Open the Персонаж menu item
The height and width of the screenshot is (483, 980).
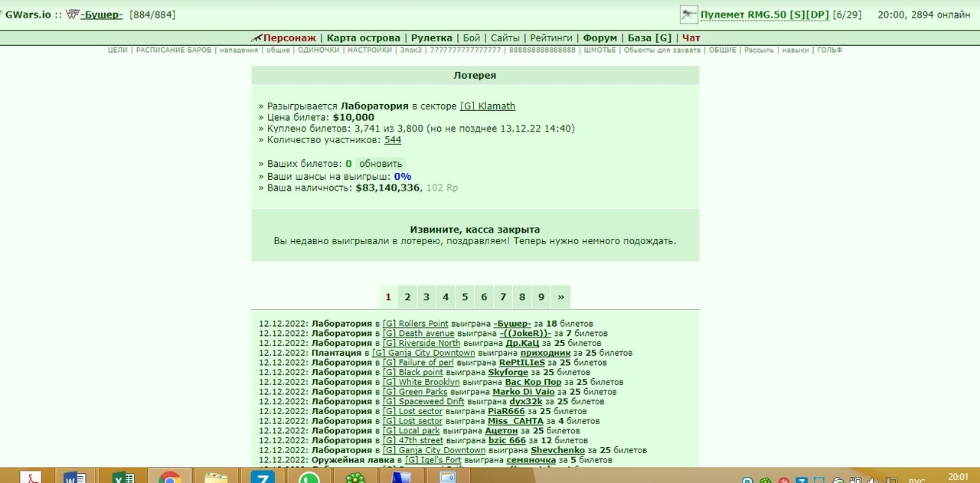click(x=289, y=38)
